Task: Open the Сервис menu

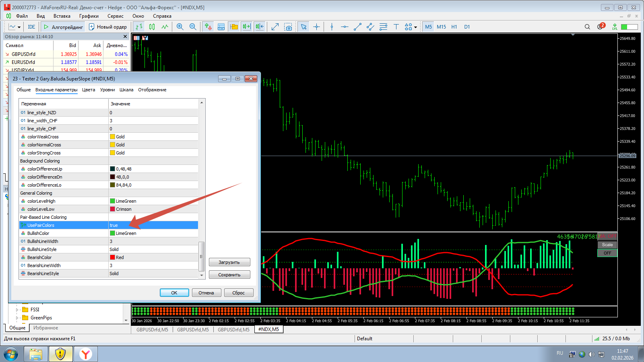Action: coord(116,16)
